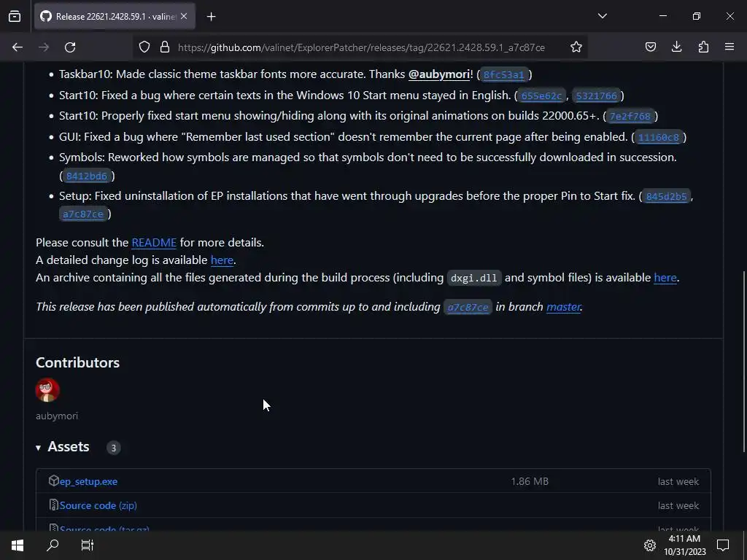The width and height of the screenshot is (747, 560).
Task: Collapse the Assets section triangle
Action: click(38, 448)
